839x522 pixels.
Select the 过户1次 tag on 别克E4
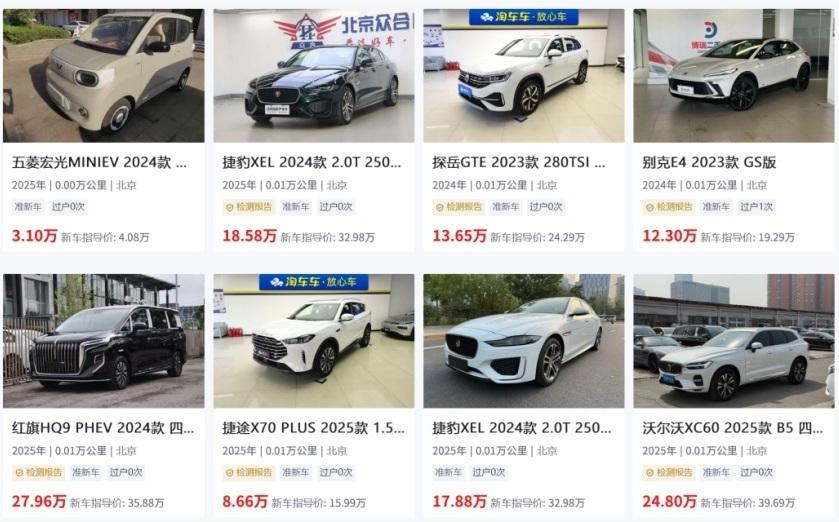tap(756, 207)
